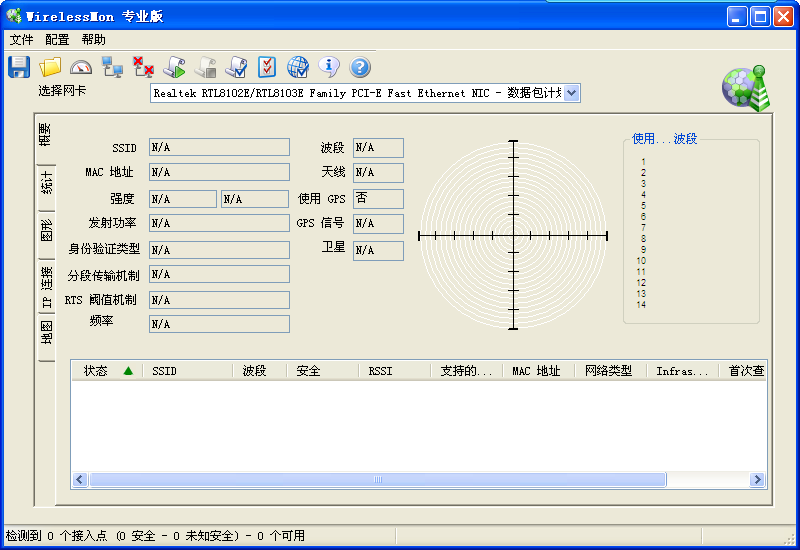Click the blue floppy disk save icon
800x550 pixels.
tap(19, 67)
